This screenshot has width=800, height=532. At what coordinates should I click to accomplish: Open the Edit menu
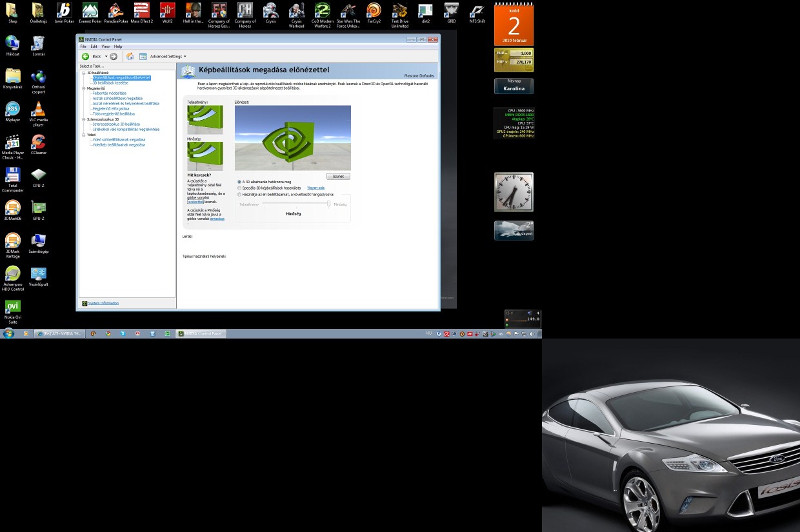[94, 46]
